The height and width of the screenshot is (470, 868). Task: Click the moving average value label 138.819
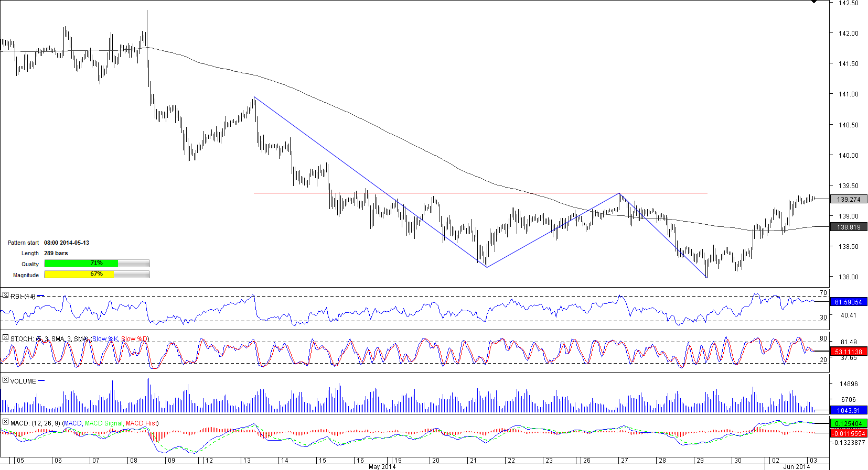[849, 227]
